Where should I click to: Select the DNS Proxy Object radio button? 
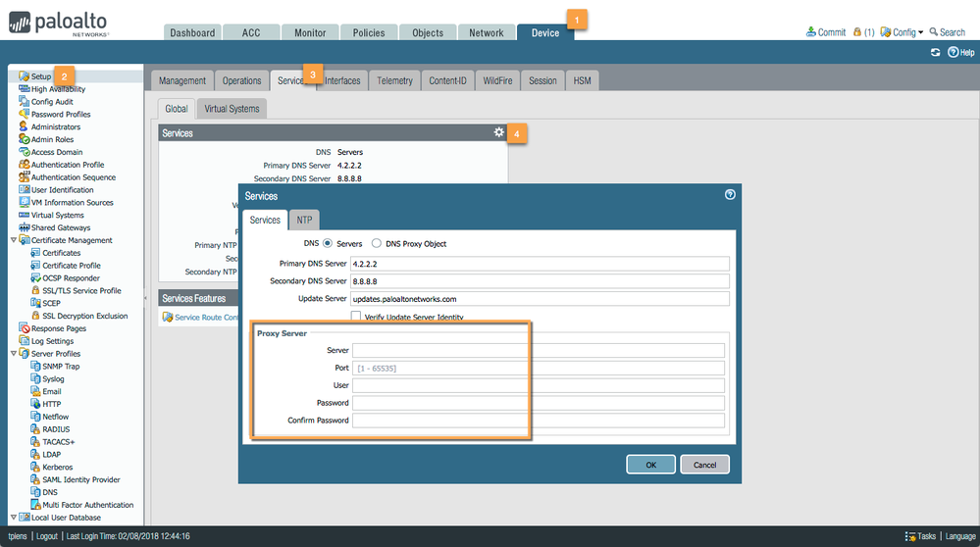click(377, 243)
